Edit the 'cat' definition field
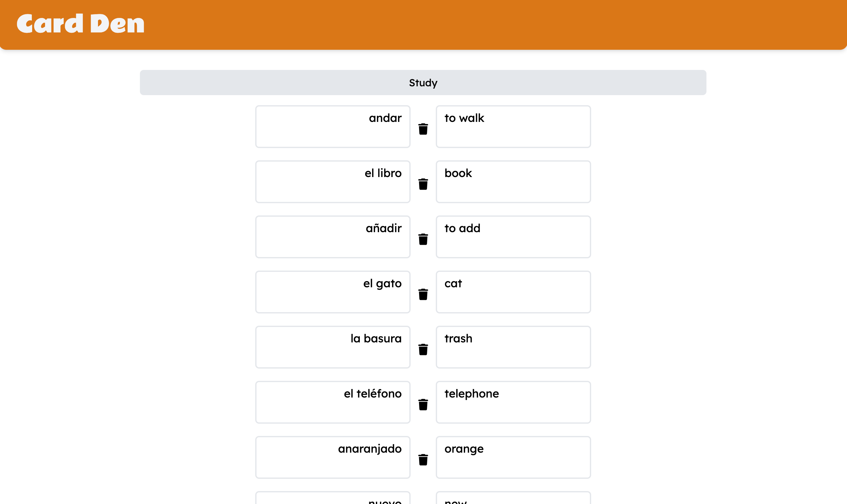This screenshot has width=847, height=504. [513, 291]
